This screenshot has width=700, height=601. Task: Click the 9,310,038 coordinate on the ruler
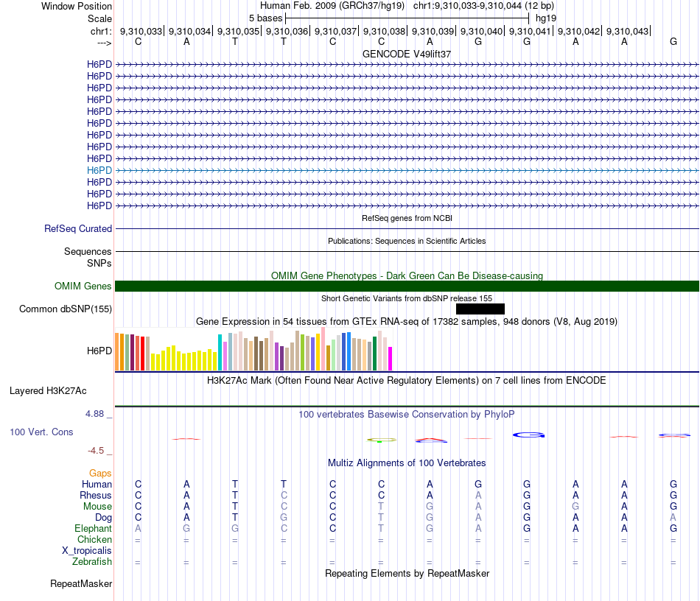coord(384,31)
